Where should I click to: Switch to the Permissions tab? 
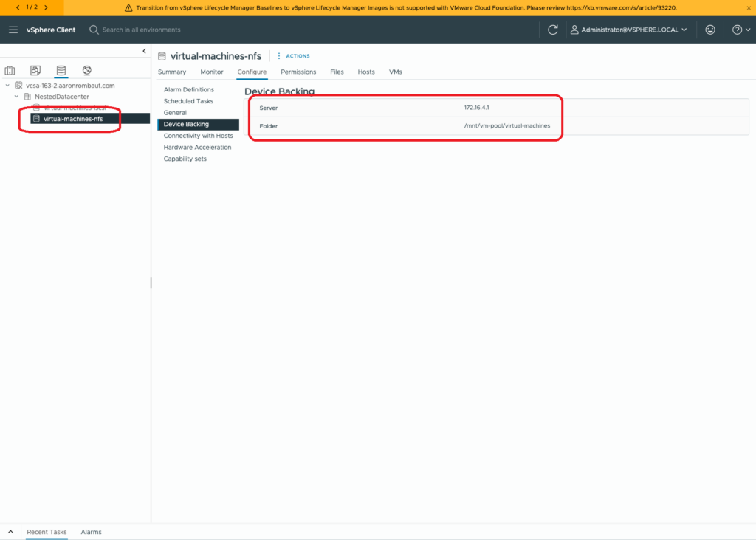[298, 72]
